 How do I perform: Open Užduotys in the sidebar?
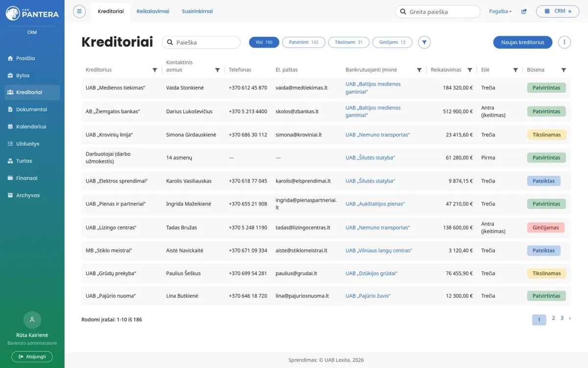pos(32,144)
